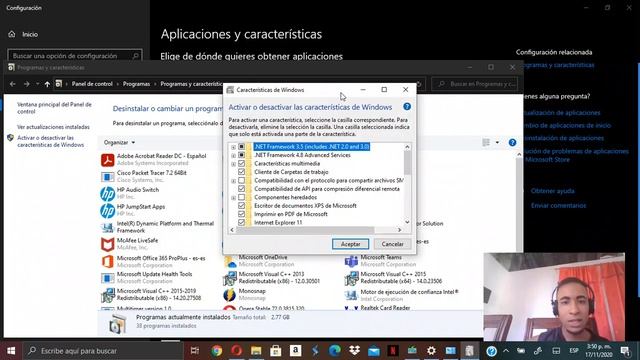Expand the file sharing protocol compatibility node
The width and height of the screenshot is (640, 360).
(x=233, y=180)
